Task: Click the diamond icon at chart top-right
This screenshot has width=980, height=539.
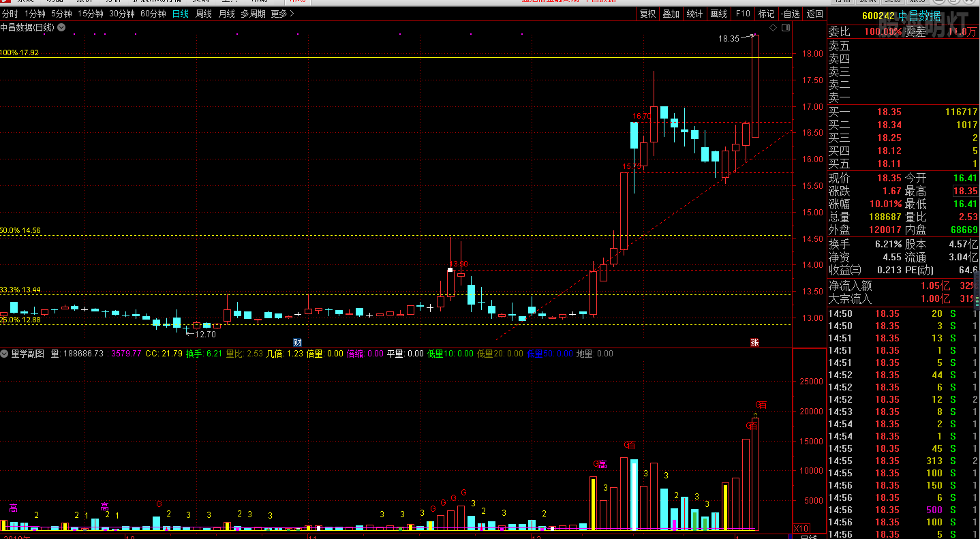Action: point(773,28)
